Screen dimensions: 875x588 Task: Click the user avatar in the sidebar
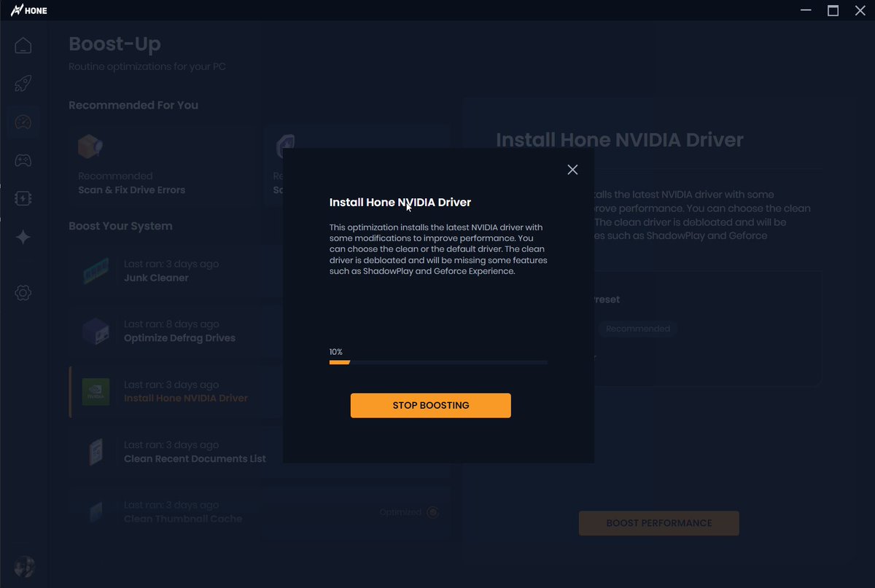[24, 567]
